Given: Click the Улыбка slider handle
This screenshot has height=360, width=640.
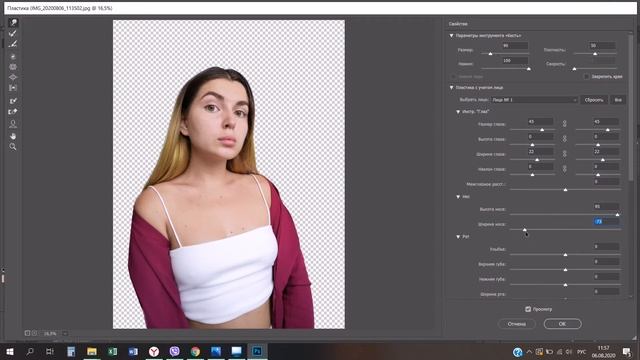Looking at the screenshot, I should coord(565,254).
